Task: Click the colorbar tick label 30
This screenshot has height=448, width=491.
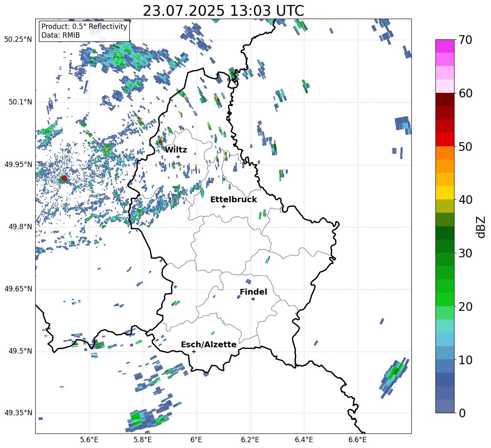Action: coord(465,253)
